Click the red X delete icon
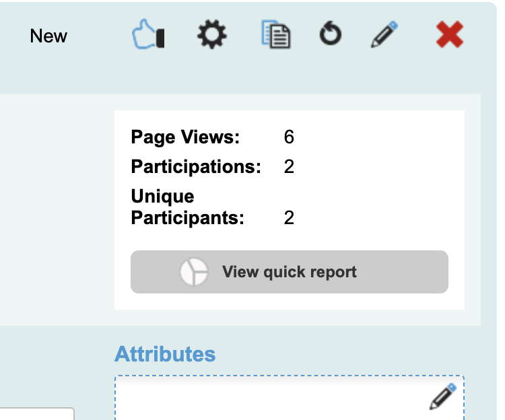505x420 pixels. click(449, 35)
